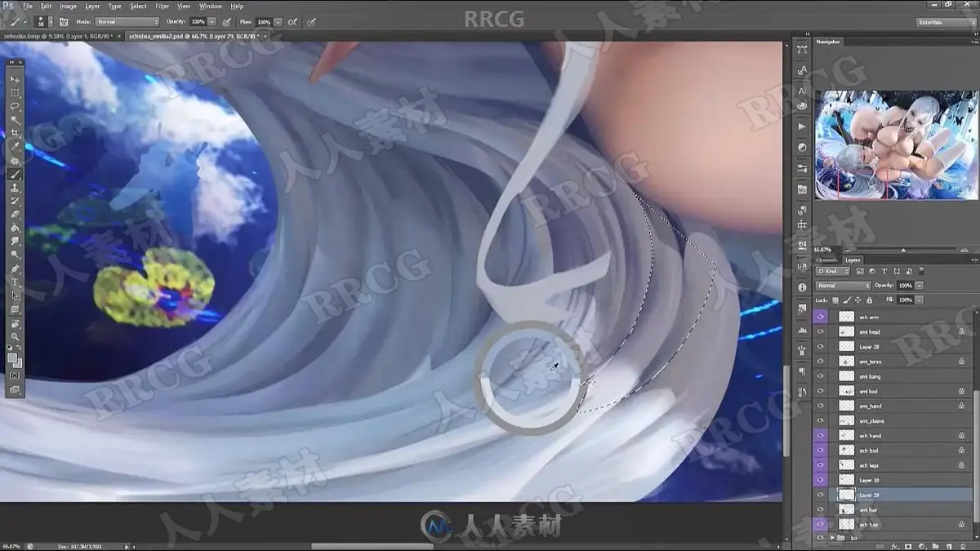Viewport: 980px width, 551px height.
Task: Select the Lasso tool
Action: click(x=15, y=106)
